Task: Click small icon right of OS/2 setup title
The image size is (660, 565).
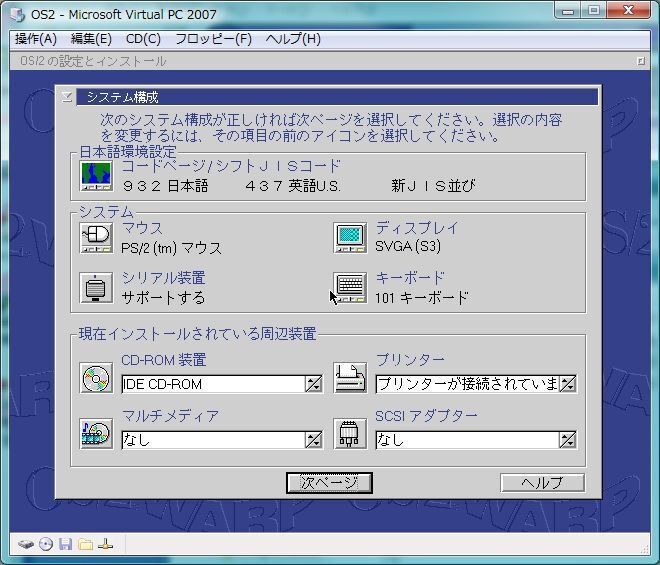Action: (641, 61)
